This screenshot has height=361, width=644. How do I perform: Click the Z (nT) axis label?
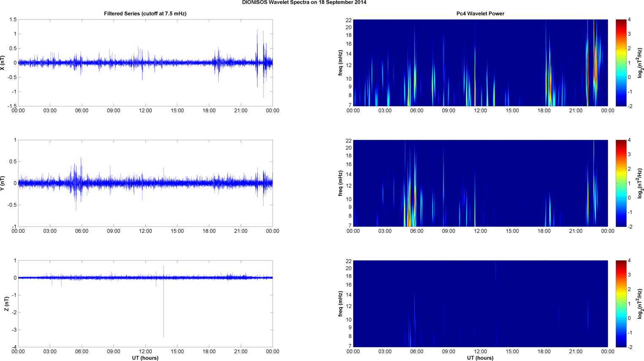coord(6,304)
